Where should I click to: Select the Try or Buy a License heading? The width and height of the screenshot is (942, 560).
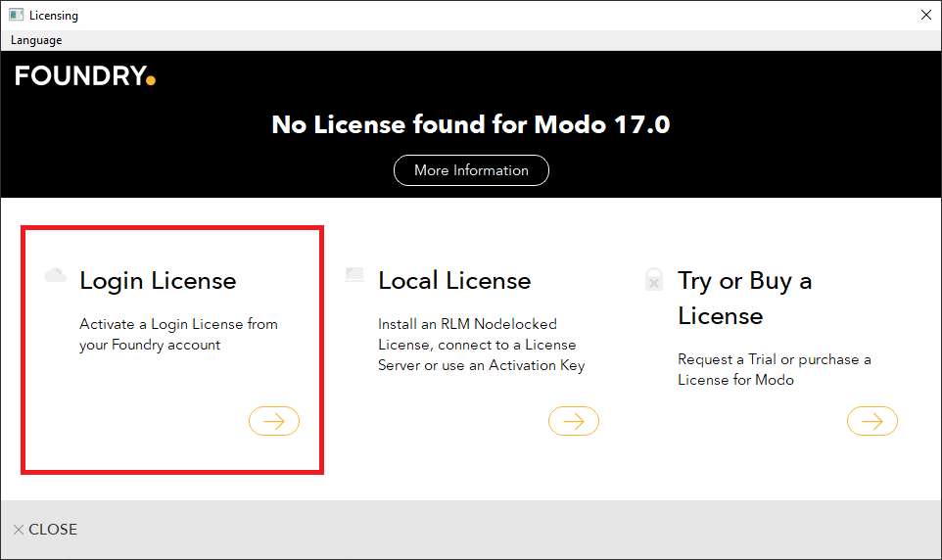[745, 298]
